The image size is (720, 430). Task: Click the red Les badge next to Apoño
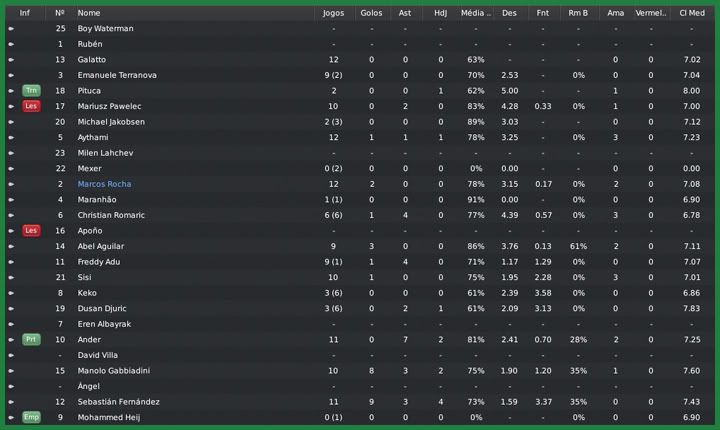pos(31,230)
